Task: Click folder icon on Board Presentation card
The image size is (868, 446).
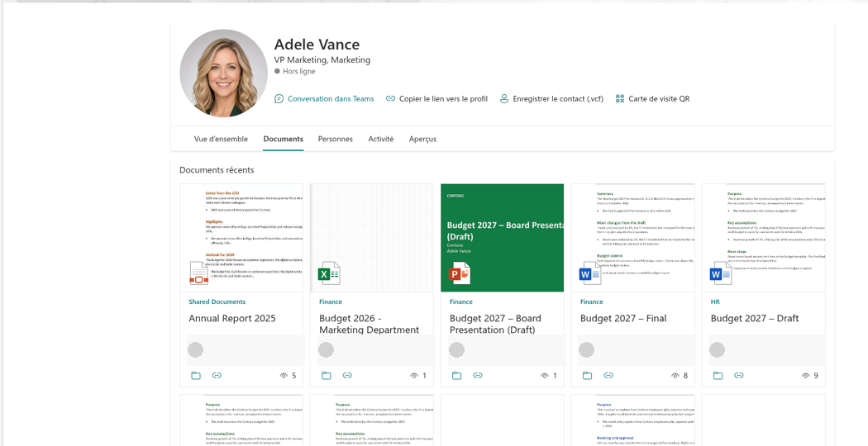Action: coord(456,376)
